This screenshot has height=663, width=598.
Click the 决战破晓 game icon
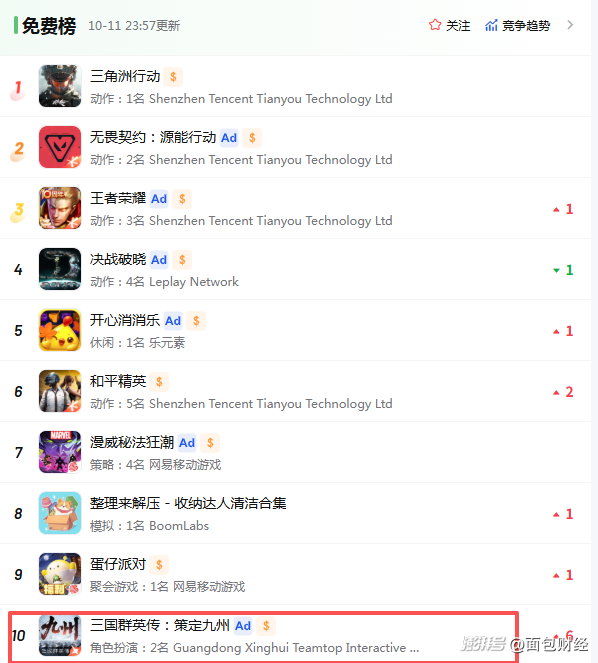click(x=60, y=269)
